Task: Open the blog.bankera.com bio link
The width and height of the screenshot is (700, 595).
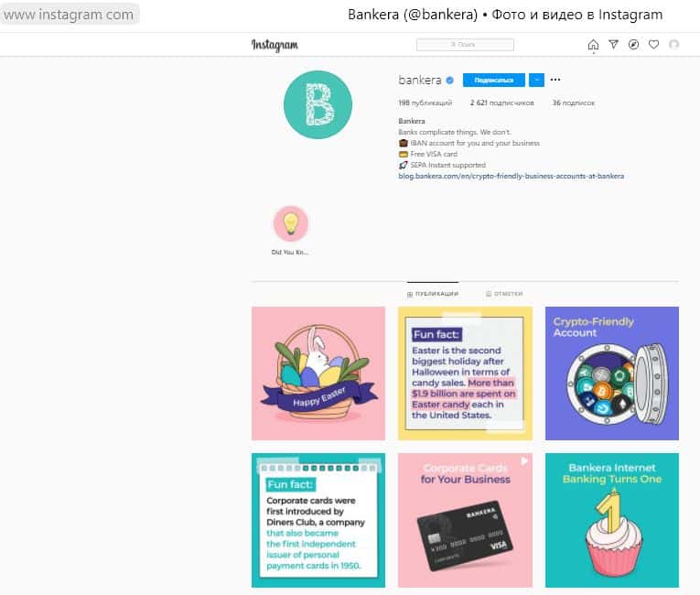Action: point(512,176)
